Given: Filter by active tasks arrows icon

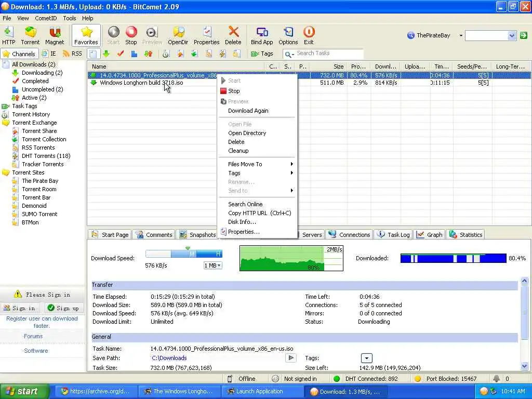Looking at the screenshot, I should point(148,54).
